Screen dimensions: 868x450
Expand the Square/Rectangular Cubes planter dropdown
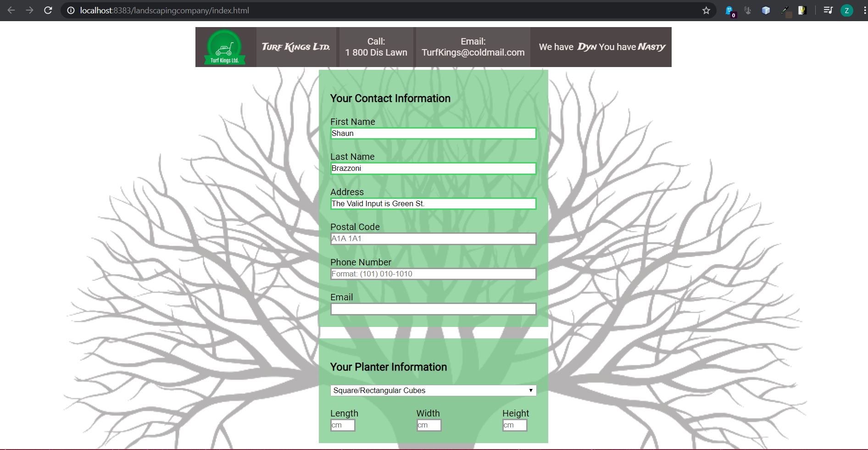(x=433, y=390)
